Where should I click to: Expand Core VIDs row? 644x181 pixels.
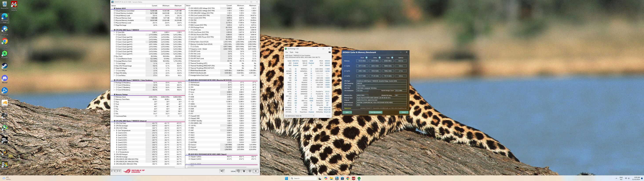click(x=114, y=32)
